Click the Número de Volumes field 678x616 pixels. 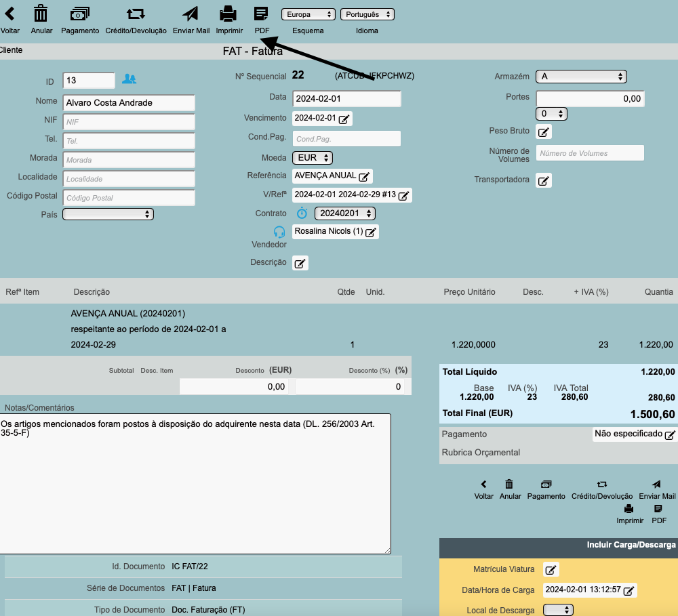pyautogui.click(x=591, y=153)
